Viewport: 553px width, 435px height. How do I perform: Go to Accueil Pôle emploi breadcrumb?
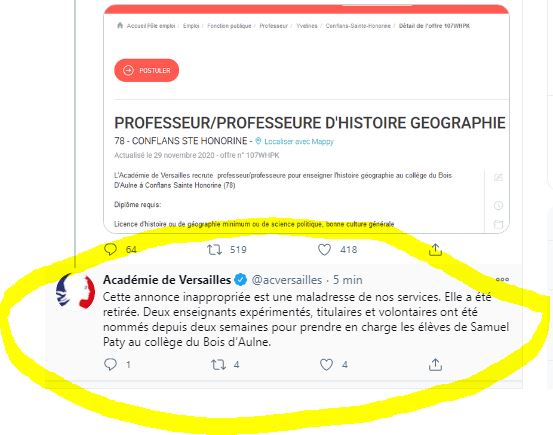(x=151, y=26)
